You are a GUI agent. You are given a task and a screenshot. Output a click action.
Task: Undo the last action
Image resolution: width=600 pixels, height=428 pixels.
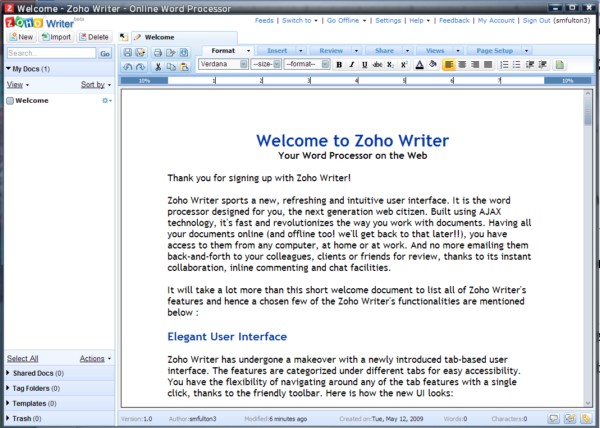coord(128,67)
